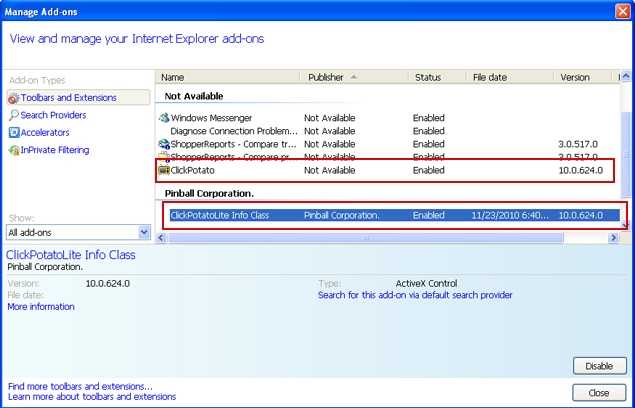Image resolution: width=635 pixels, height=408 pixels.
Task: Select the ClickPotato add-on row
Action: coord(388,170)
